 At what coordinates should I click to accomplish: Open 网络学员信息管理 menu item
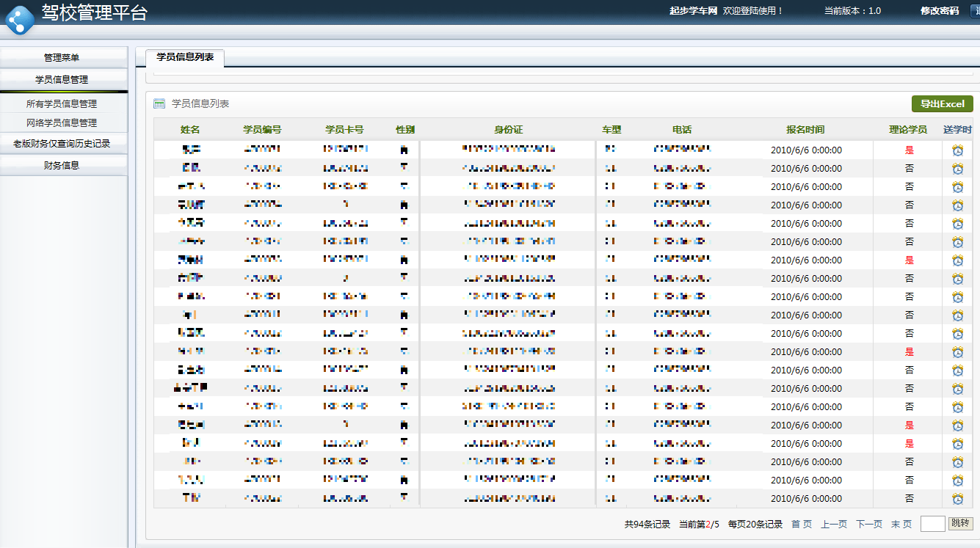tap(62, 123)
